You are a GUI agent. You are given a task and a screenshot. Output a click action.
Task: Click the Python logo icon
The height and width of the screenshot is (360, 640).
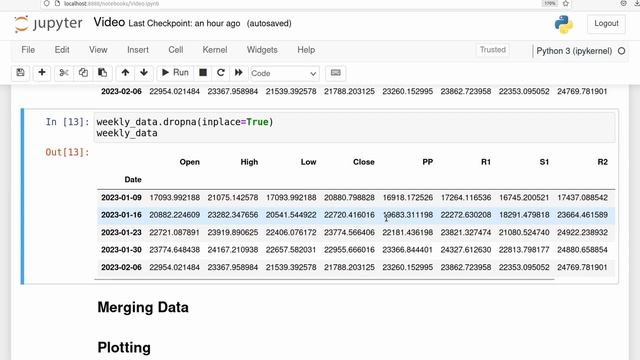coord(564,24)
